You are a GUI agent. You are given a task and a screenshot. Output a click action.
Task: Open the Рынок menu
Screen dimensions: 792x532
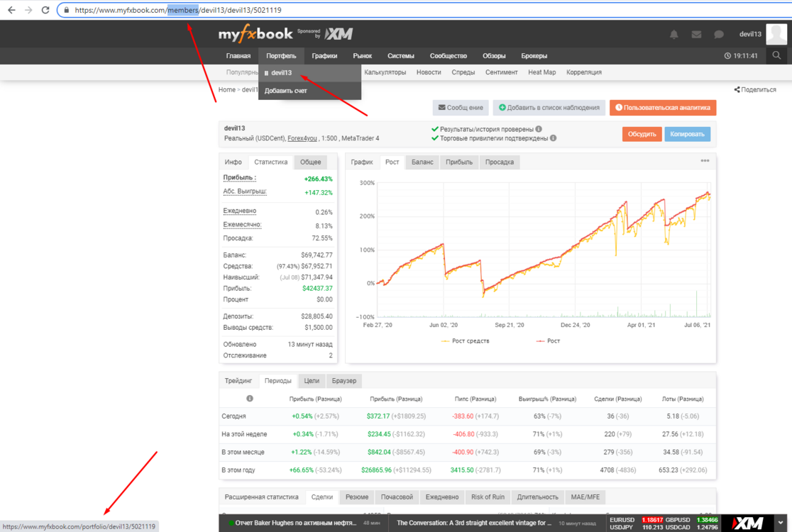(362, 56)
